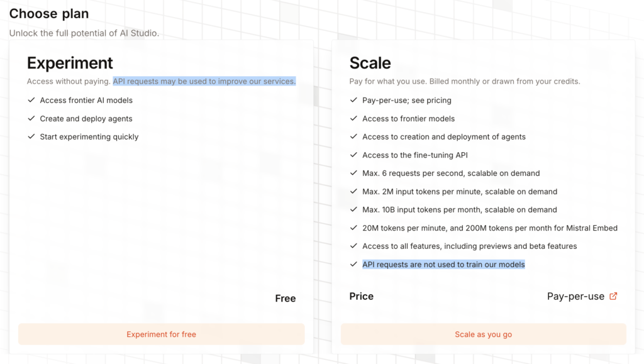Click checkmark beside Max. 10B input tokens per month
Viewport: 644px width, 364px height.
click(354, 209)
